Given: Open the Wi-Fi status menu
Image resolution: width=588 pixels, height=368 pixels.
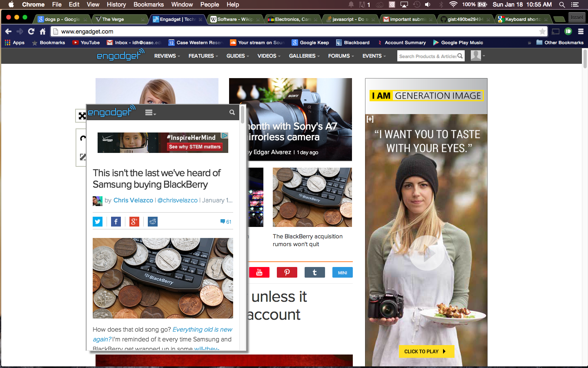Looking at the screenshot, I should pos(453,4).
